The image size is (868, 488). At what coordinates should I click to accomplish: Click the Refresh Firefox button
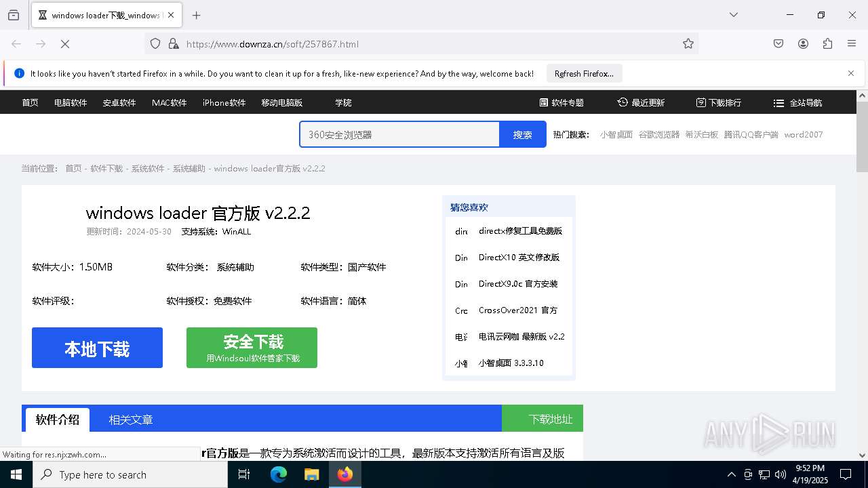tap(584, 73)
